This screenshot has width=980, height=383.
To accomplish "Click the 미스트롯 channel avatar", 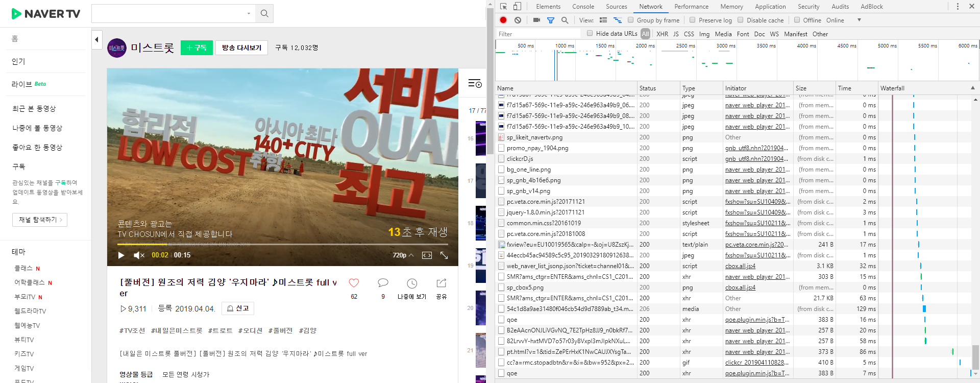I will tap(117, 48).
